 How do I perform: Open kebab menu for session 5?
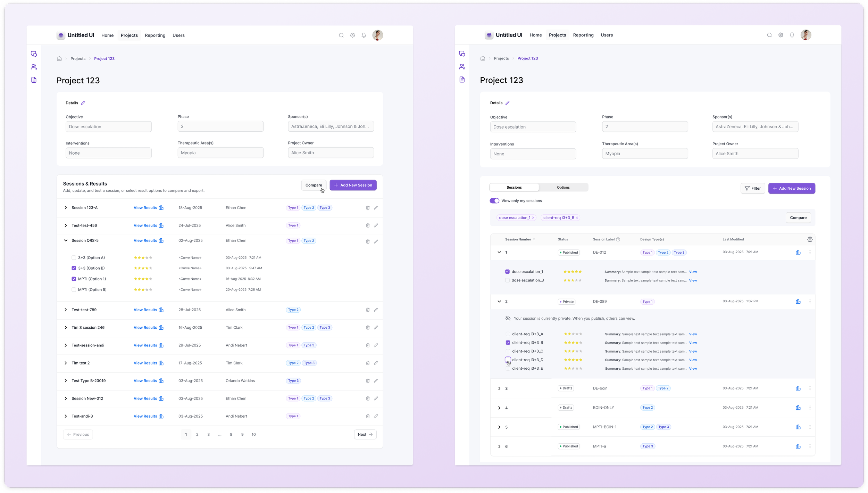pos(810,427)
